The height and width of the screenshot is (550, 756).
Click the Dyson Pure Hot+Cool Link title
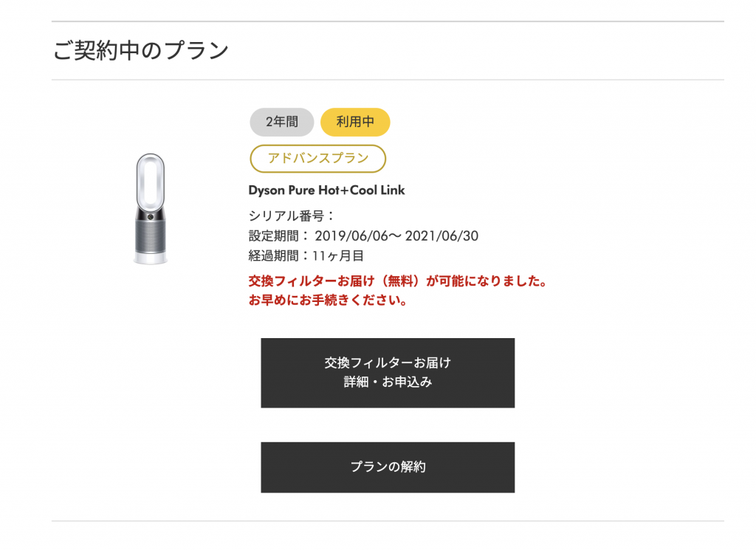pos(326,190)
